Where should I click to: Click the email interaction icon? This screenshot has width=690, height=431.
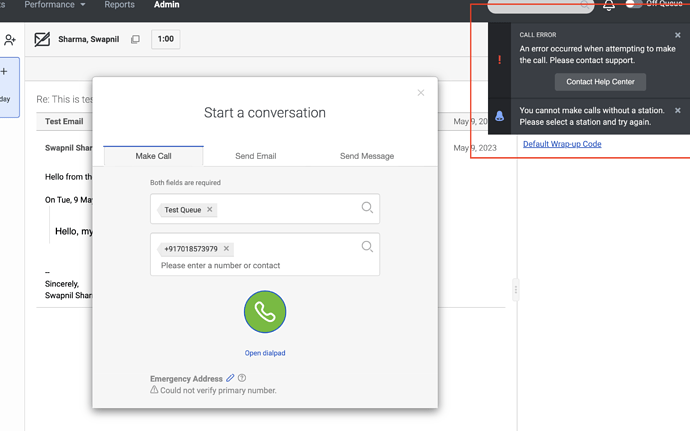click(x=42, y=39)
